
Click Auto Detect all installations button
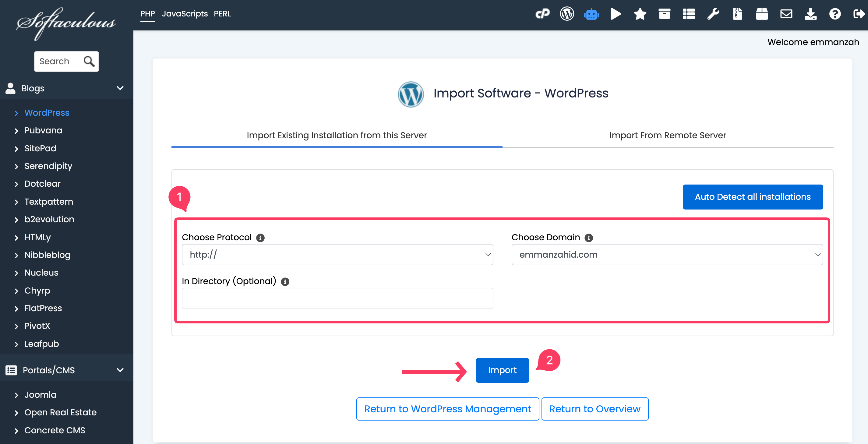753,197
